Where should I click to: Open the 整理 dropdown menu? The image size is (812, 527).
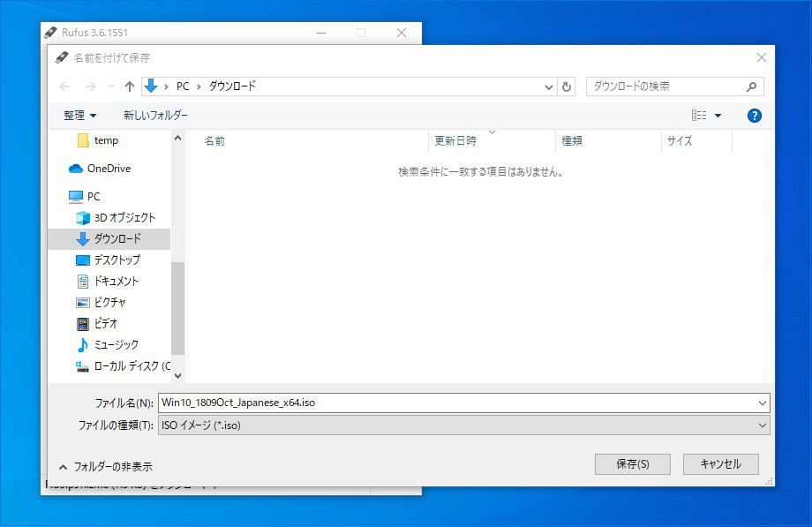pyautogui.click(x=79, y=116)
